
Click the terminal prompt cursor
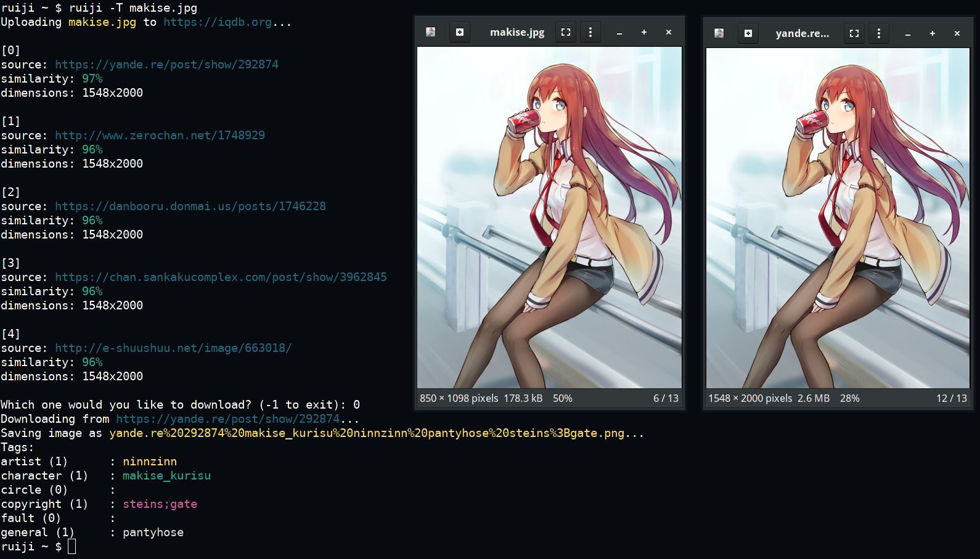point(71,547)
